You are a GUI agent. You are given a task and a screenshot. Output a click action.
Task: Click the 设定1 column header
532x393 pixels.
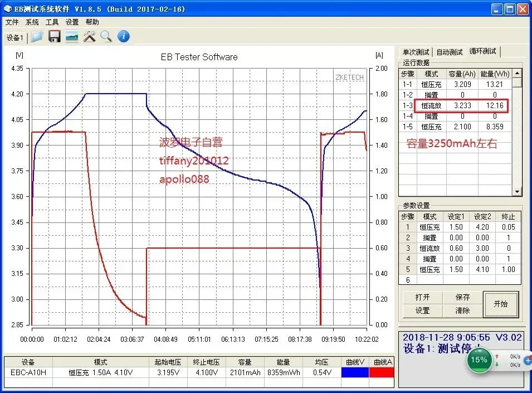coord(456,216)
